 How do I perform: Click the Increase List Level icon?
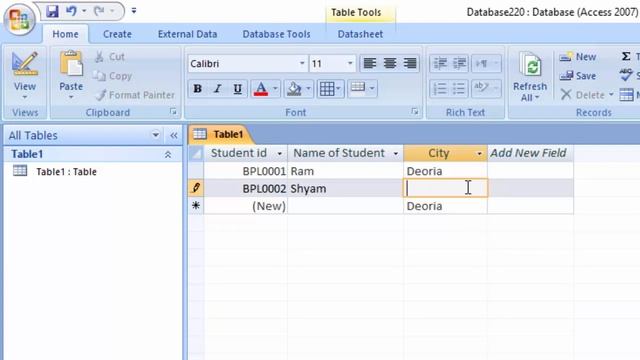459,63
